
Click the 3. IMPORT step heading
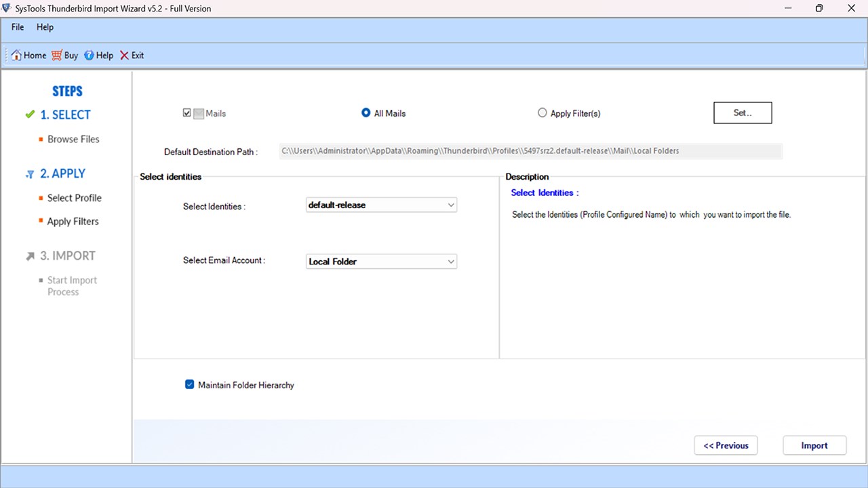[68, 256]
